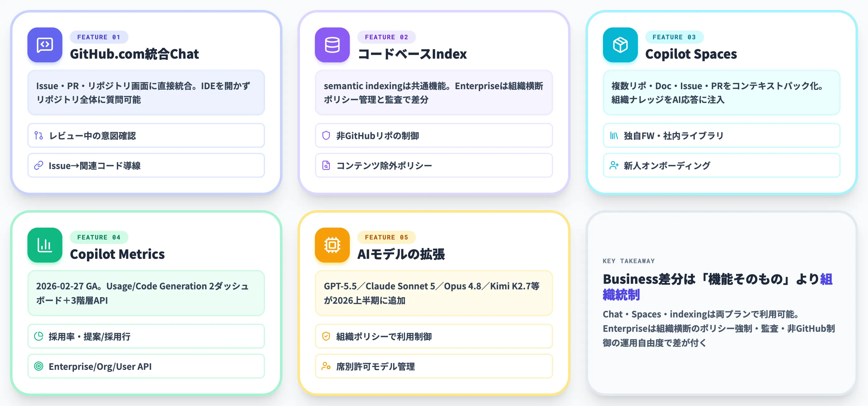Click paragraph starting Chat・Spaces・indexing

click(x=719, y=328)
